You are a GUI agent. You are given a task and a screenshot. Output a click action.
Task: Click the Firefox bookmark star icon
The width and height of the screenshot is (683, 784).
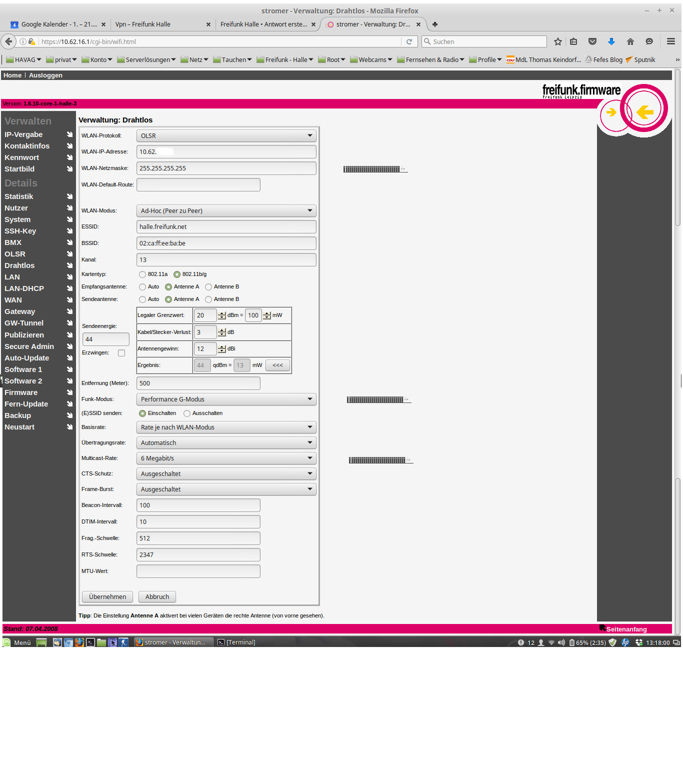(x=558, y=42)
